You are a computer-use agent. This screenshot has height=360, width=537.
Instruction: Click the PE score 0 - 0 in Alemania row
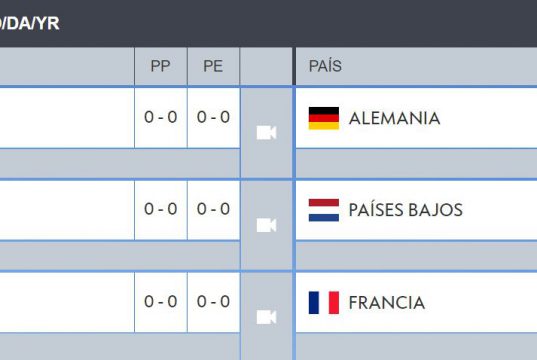pos(213,117)
